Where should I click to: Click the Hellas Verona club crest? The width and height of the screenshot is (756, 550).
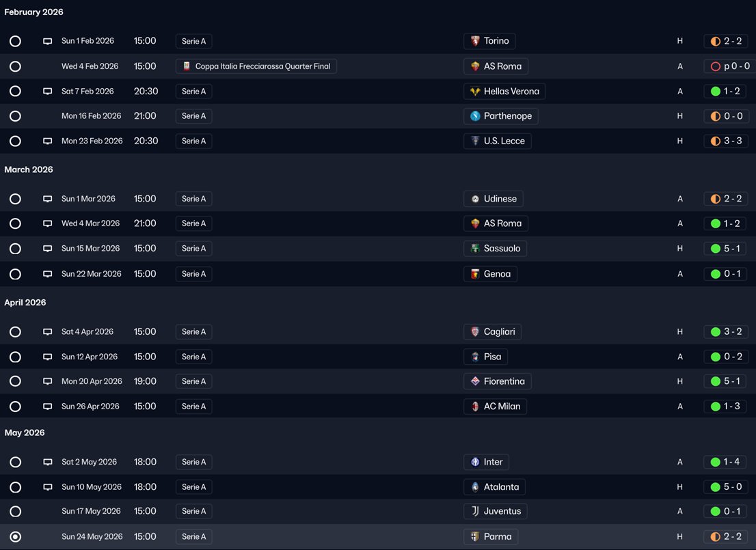[x=475, y=91]
